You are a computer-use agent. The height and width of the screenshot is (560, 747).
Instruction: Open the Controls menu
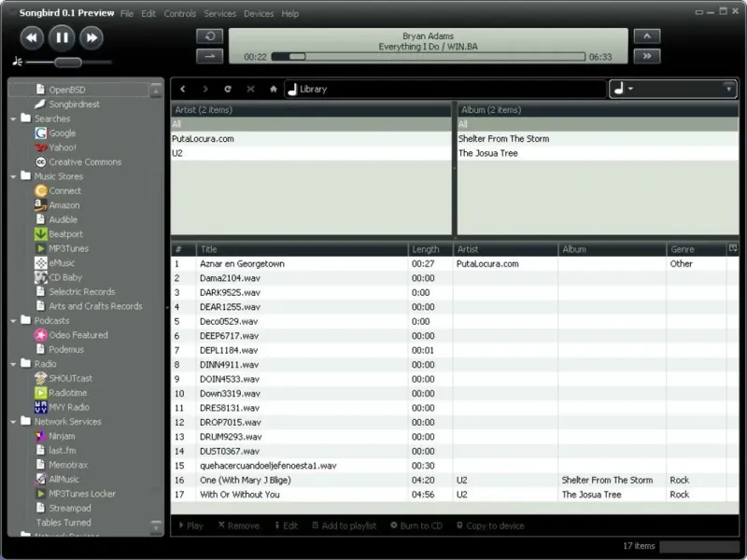tap(179, 14)
